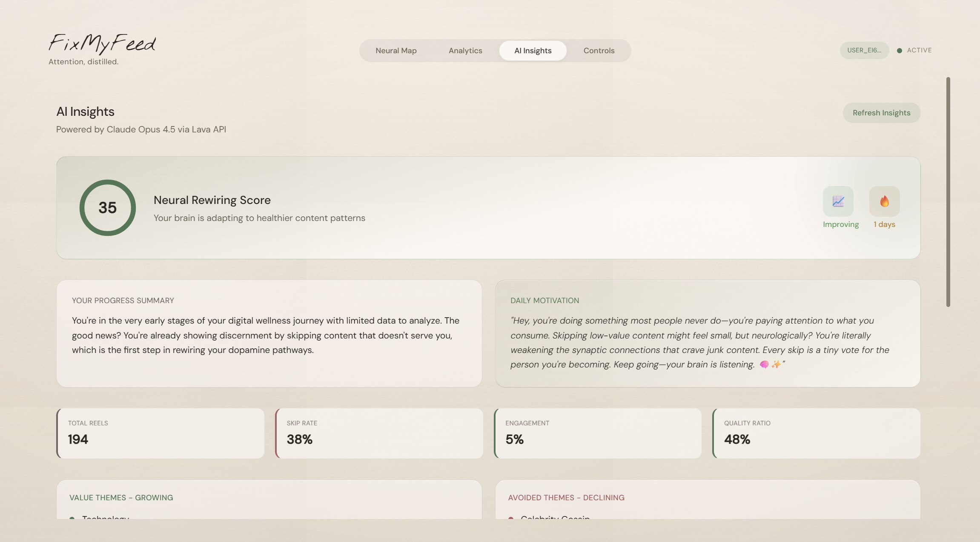Screen dimensions: 980x542
Task: Click the green ACTIVE status dot
Action: (899, 51)
